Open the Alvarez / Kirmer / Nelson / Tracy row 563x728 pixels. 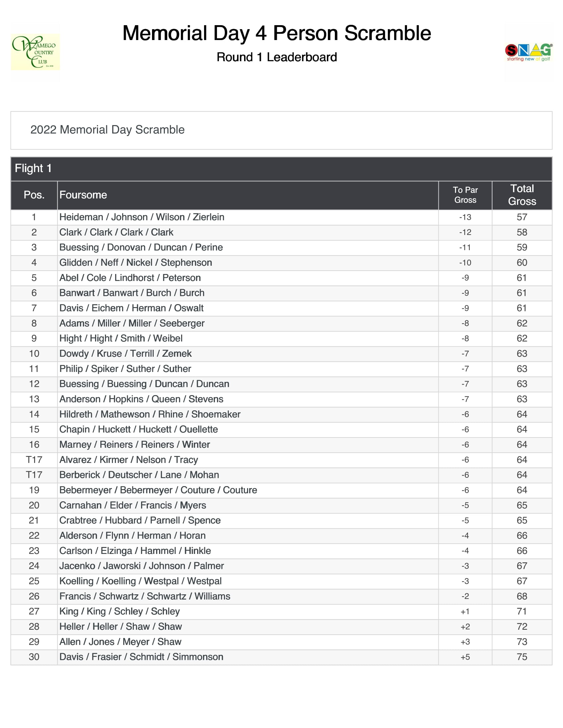pyautogui.click(x=129, y=460)
